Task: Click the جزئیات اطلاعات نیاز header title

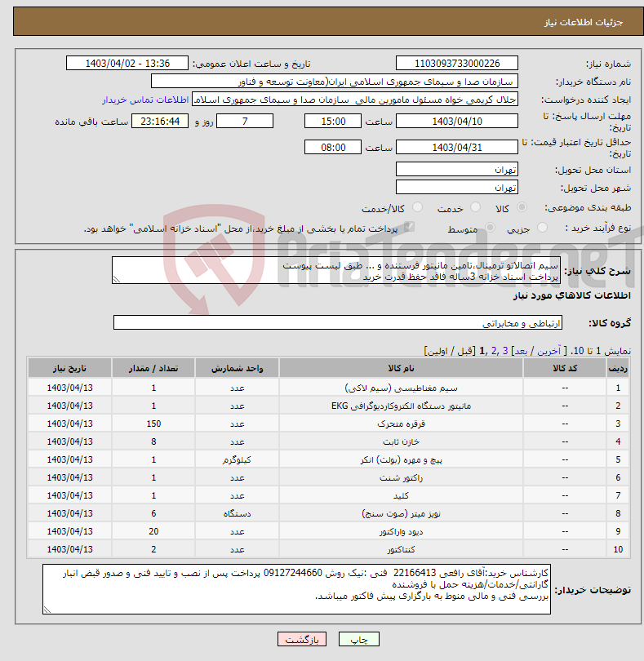Action: click(x=584, y=22)
